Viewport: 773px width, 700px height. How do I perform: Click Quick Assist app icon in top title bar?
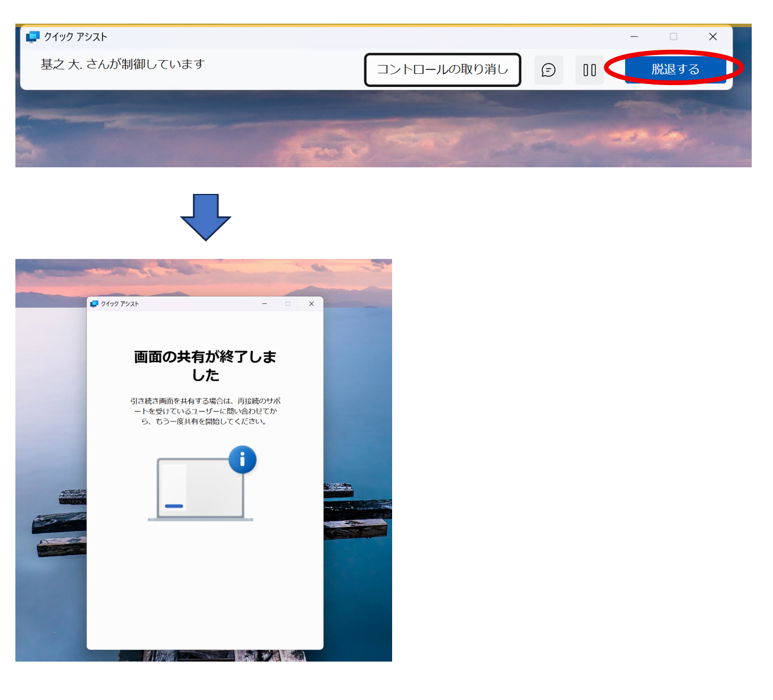(33, 37)
